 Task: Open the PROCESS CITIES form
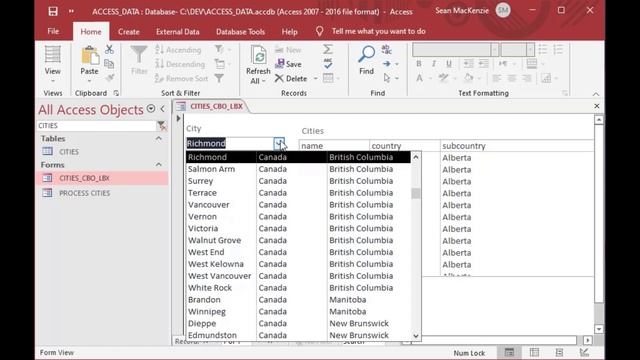point(84,193)
